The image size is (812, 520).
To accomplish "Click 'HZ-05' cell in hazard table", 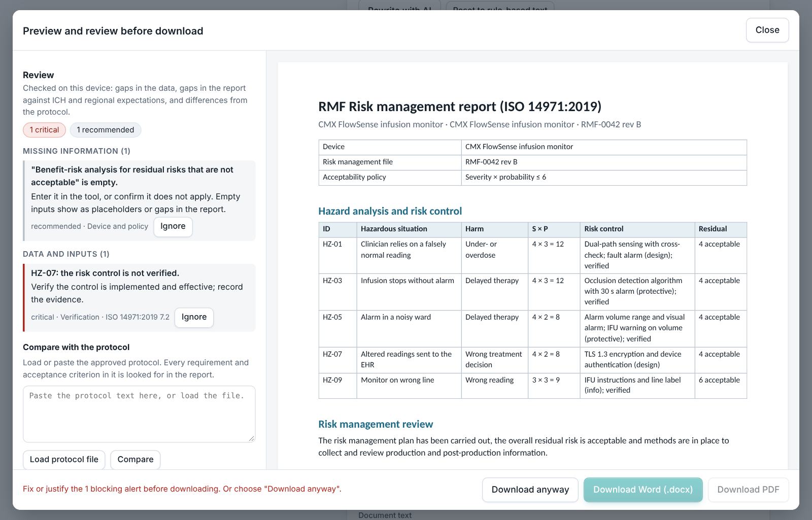I will click(337, 329).
